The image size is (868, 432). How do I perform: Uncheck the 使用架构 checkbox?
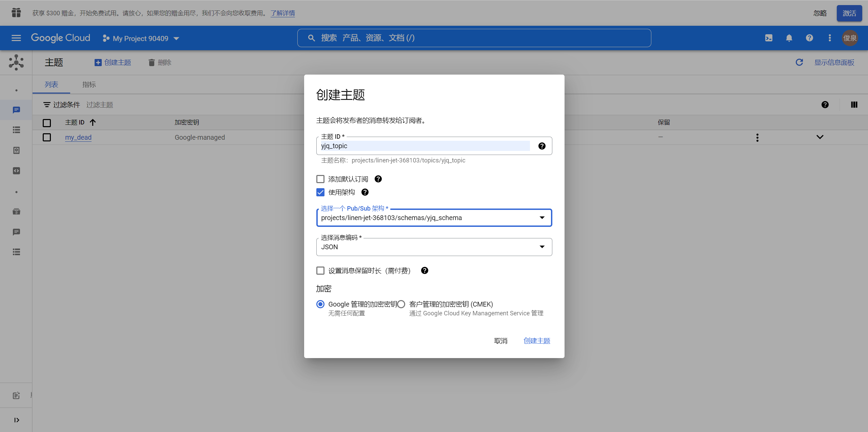coord(320,192)
